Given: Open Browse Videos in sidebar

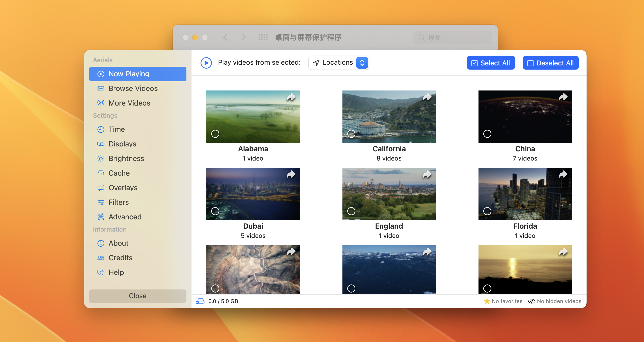Looking at the screenshot, I should (133, 89).
